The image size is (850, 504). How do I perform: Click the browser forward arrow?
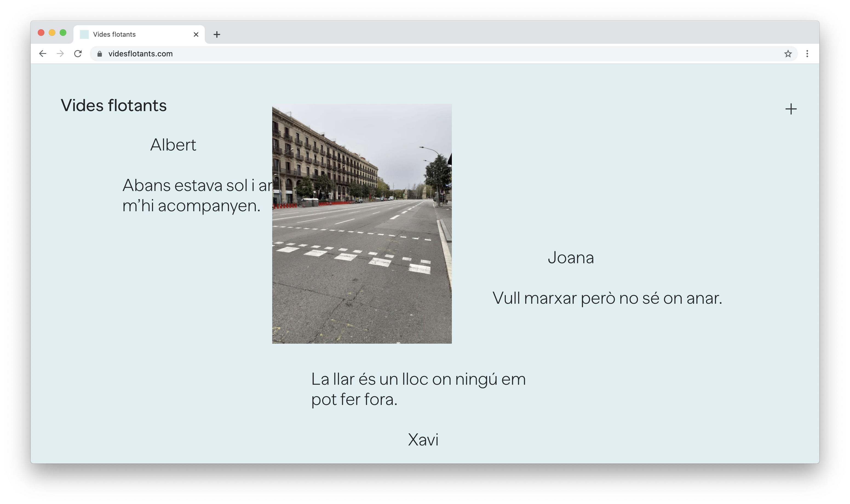(60, 54)
